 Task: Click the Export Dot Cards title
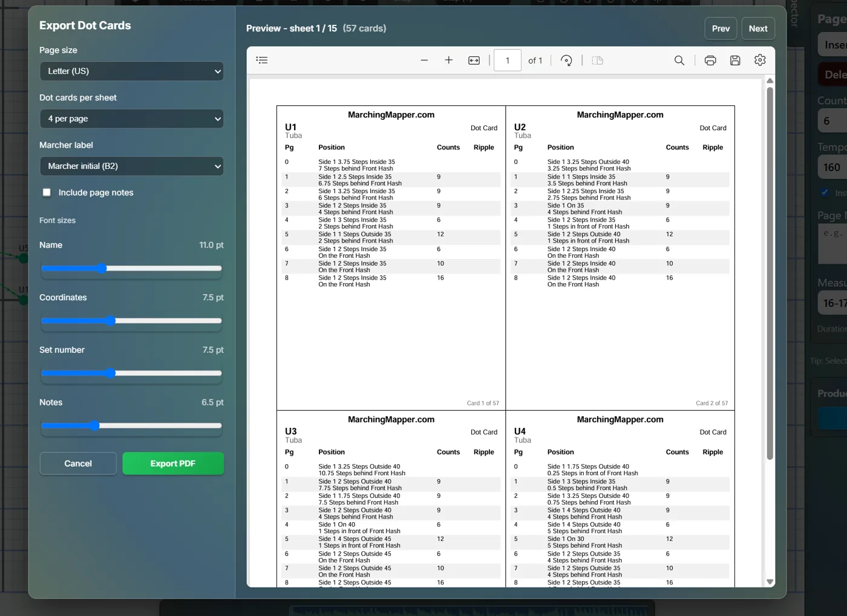tap(85, 25)
